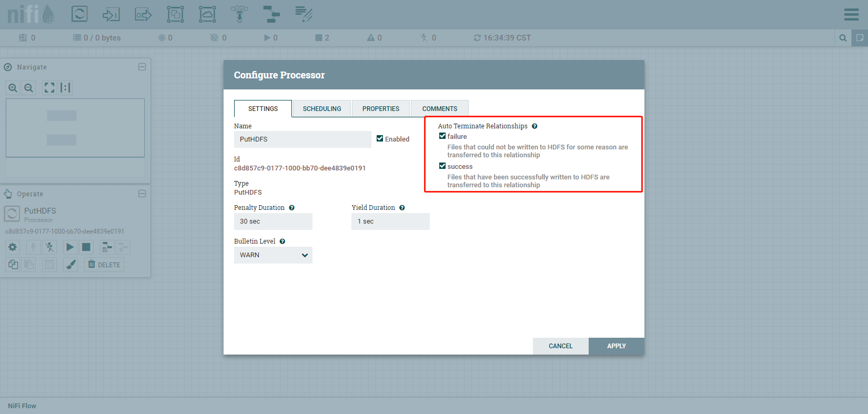The height and width of the screenshot is (414, 868).
Task: Click the queued 0 / 0 bytes status
Action: pyautogui.click(x=97, y=38)
